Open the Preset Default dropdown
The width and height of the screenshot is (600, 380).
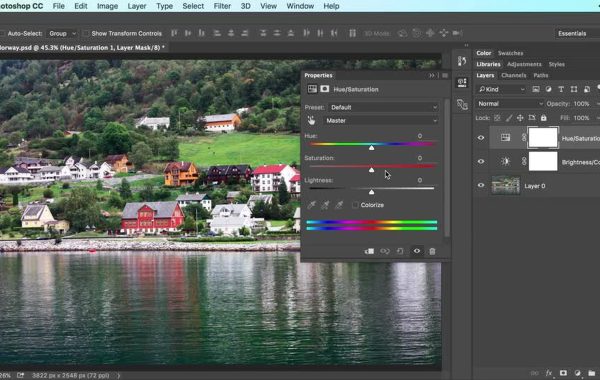tap(383, 107)
